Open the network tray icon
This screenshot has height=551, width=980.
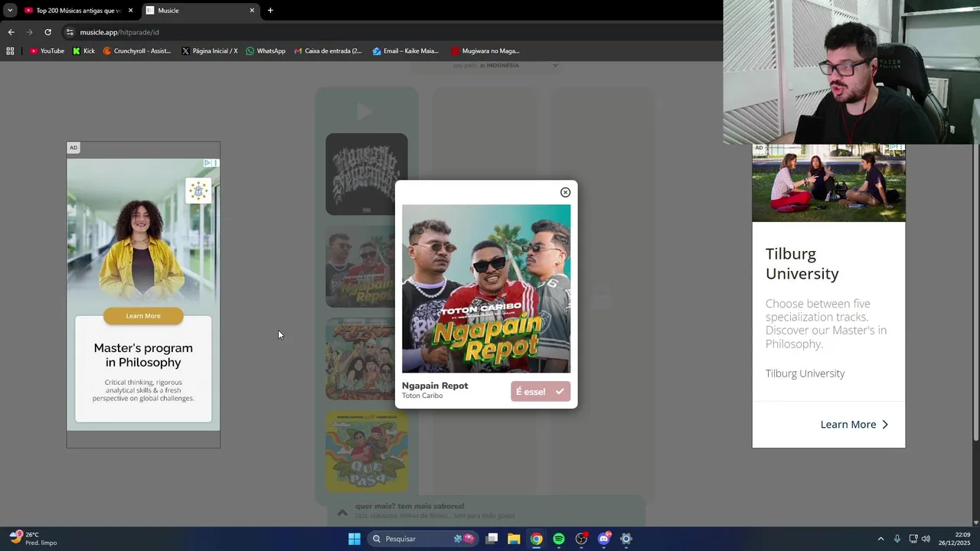(x=912, y=539)
